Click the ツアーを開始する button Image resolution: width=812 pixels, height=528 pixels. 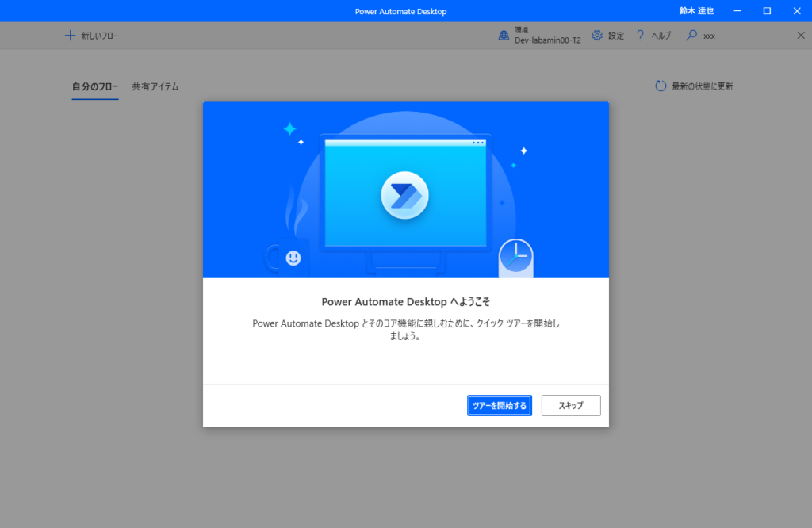click(500, 405)
